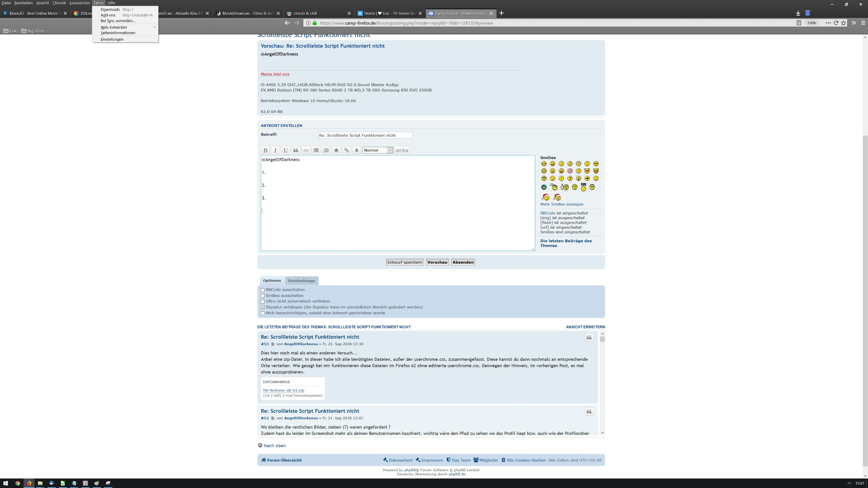Open Mehr Smilies anzeigen link
Image resolution: width=868 pixels, height=488 pixels.
coord(561,204)
